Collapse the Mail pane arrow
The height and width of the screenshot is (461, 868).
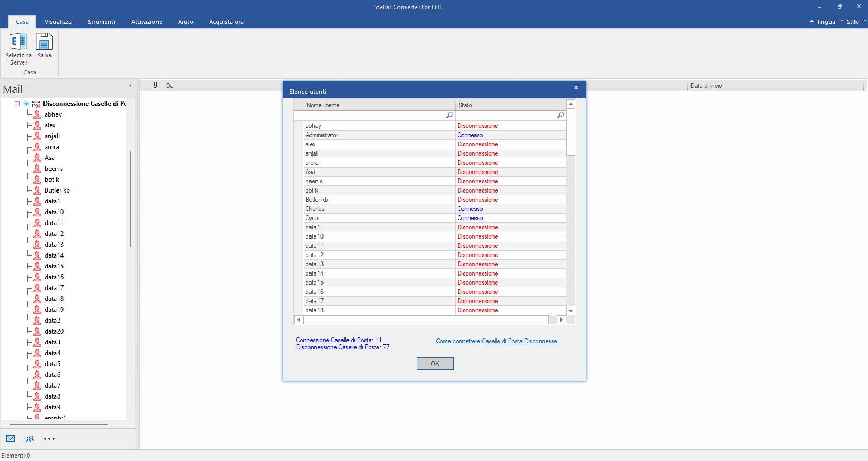pos(130,86)
